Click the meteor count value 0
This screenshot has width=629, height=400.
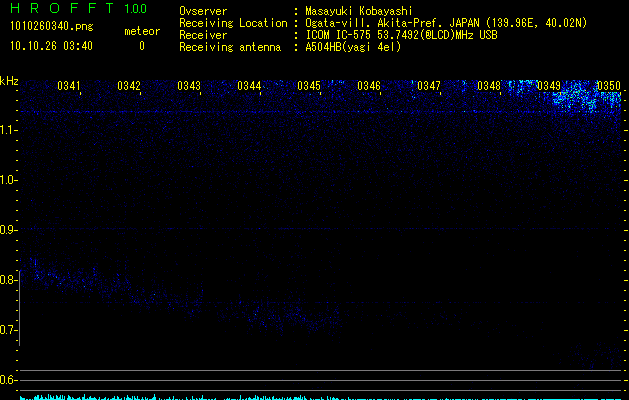click(142, 46)
